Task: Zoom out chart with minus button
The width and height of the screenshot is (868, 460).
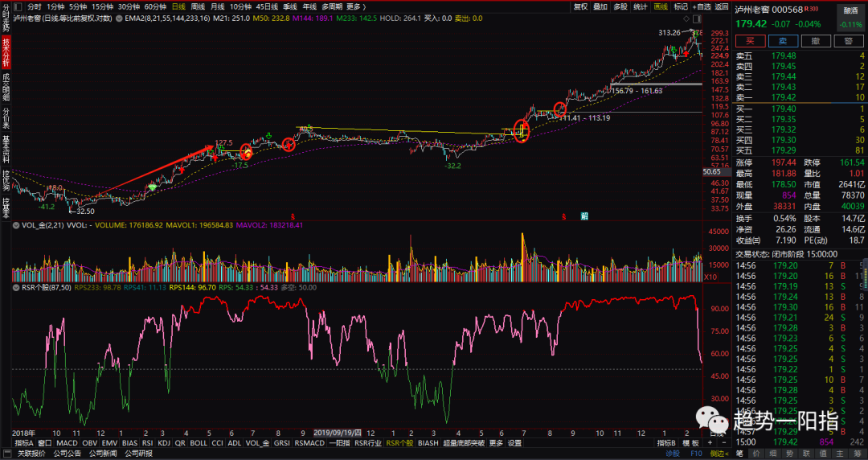Action: click(x=723, y=443)
